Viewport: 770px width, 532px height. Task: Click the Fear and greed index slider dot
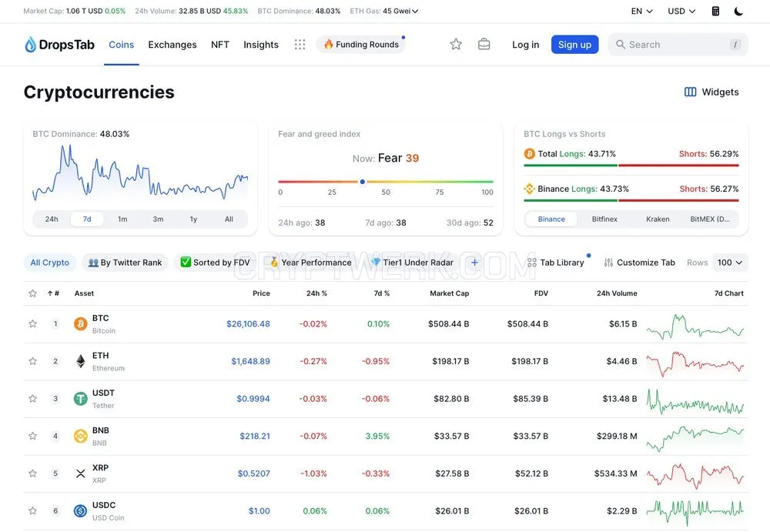(x=363, y=182)
